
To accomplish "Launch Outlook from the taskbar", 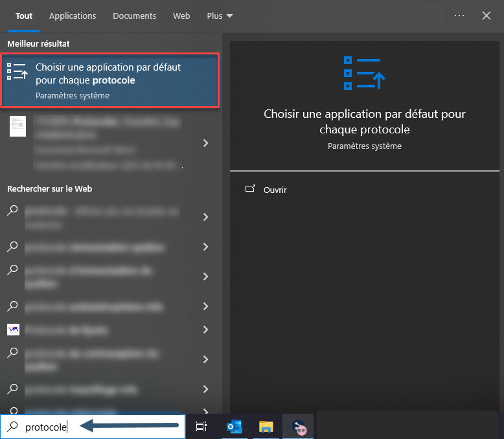I will [x=233, y=427].
